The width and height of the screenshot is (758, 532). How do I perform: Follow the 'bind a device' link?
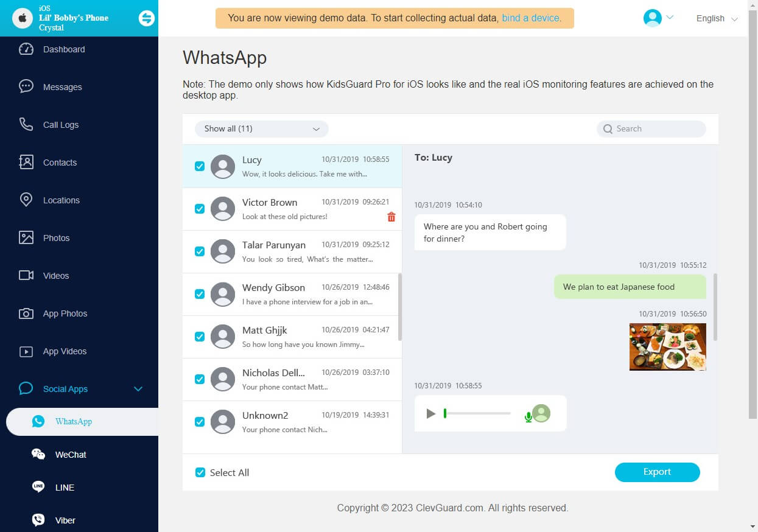click(x=530, y=18)
